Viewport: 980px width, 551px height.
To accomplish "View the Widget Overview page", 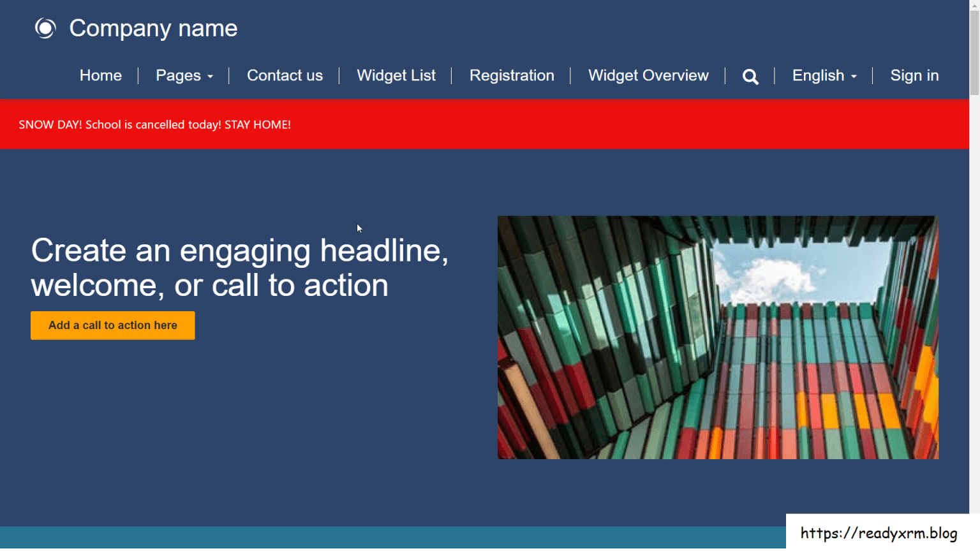I will click(648, 75).
